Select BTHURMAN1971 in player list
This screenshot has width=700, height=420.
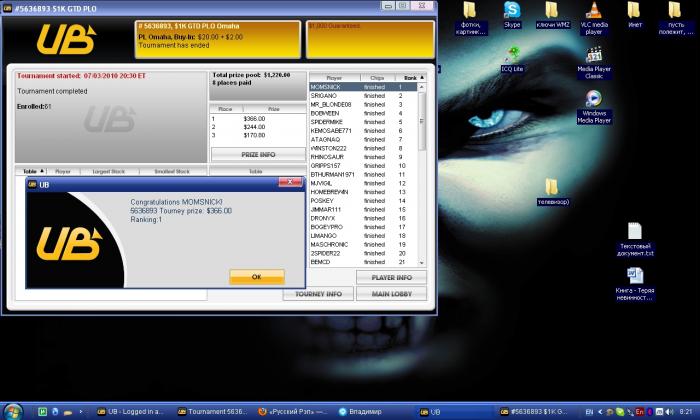point(363,175)
